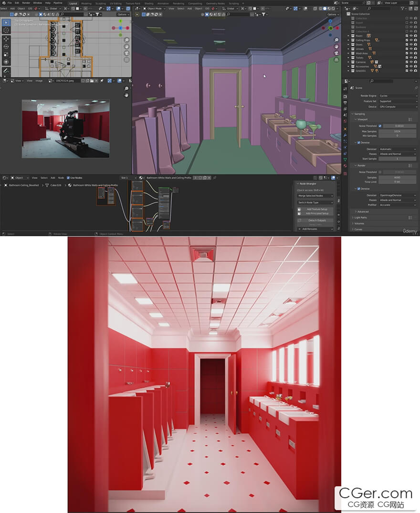Image resolution: width=420 pixels, height=513 pixels.
Task: Activate the Move tool in left toolbar
Action: tap(6, 39)
